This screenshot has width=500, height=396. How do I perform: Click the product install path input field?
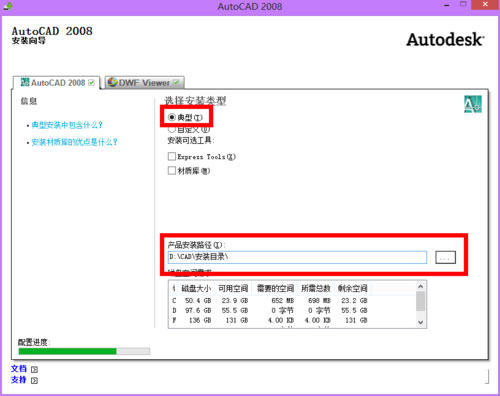[297, 257]
